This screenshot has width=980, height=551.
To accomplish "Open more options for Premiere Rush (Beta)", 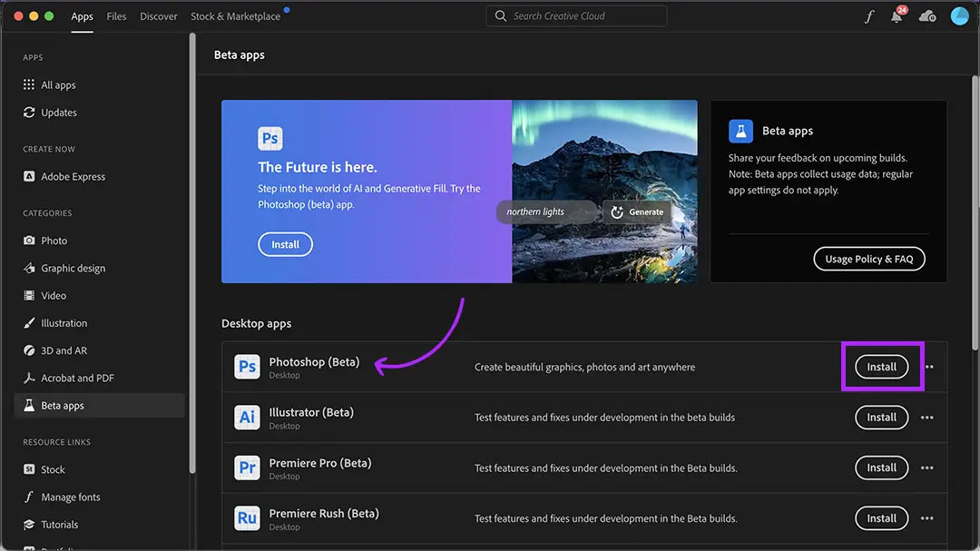I will [x=926, y=518].
